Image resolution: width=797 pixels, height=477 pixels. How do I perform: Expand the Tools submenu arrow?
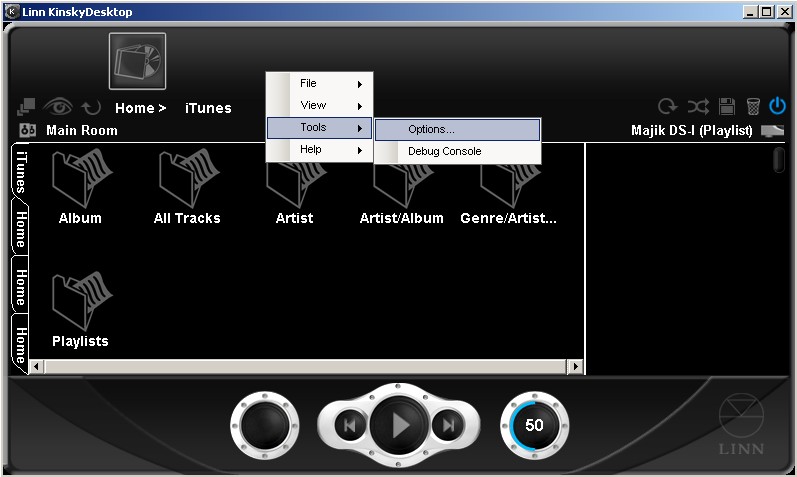360,128
